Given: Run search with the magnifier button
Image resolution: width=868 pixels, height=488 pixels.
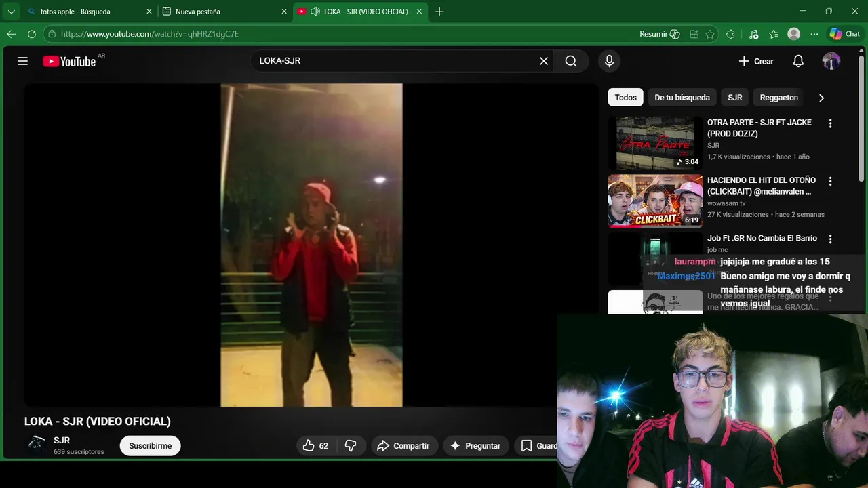Looking at the screenshot, I should [571, 61].
